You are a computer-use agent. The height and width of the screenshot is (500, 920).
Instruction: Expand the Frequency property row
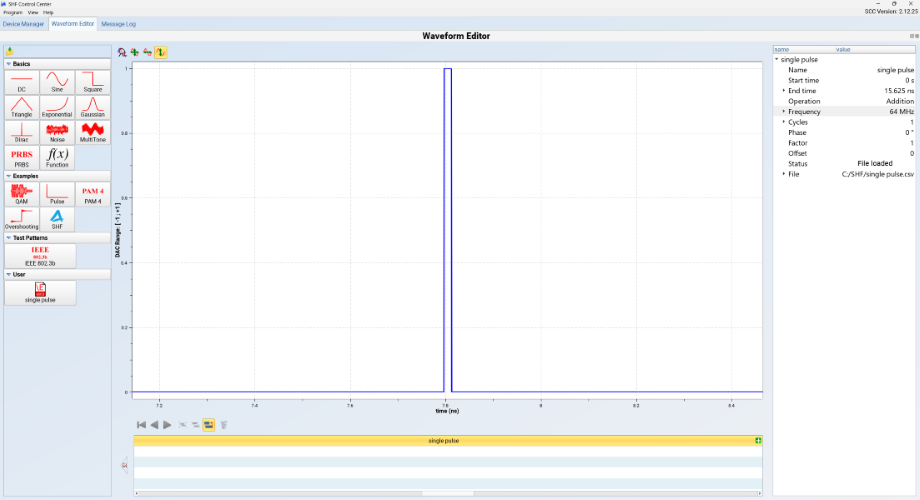[783, 111]
